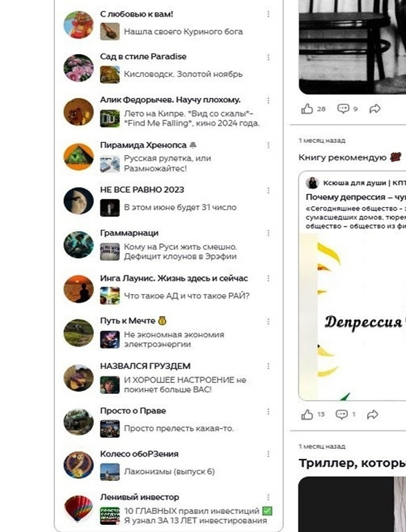Open НАЗВАЛСЯ ГРУЗДЕМ channel
Screen dimensions: 406x532
tap(145, 366)
